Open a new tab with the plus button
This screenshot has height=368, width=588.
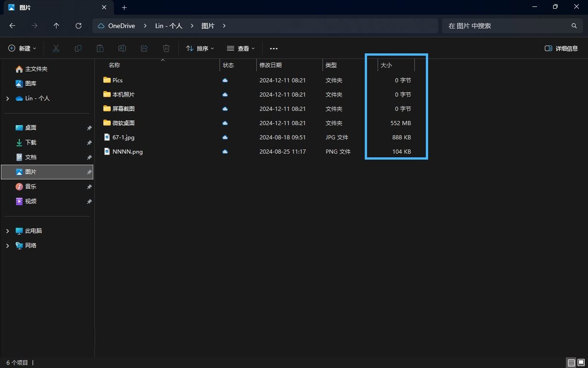click(124, 7)
